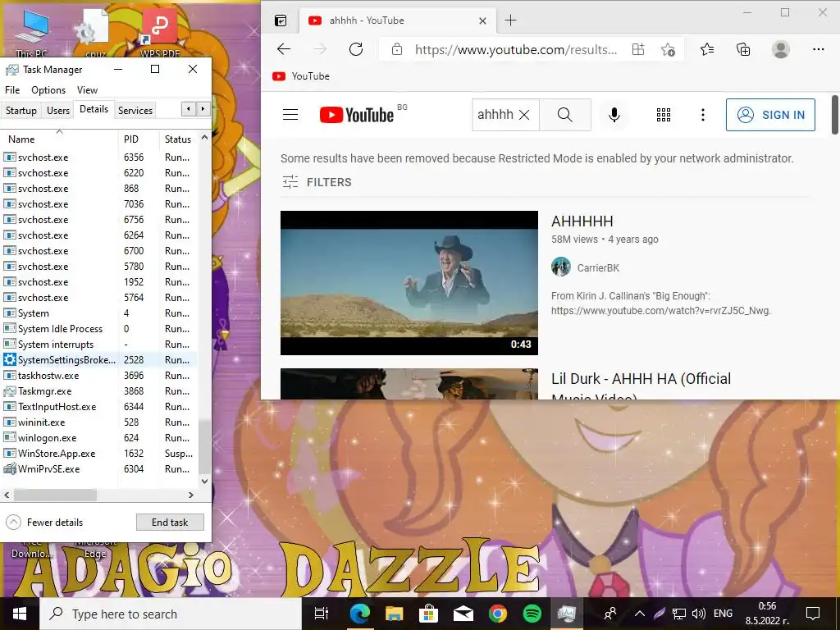The image size is (840, 630).
Task: Open the YouTube hamburger guide menu
Action: tap(290, 114)
